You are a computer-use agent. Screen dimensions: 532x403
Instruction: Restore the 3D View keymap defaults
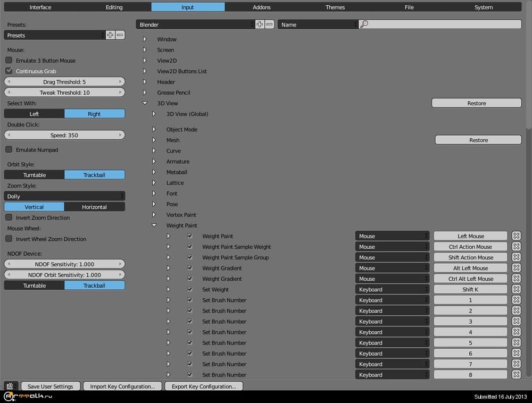pyautogui.click(x=476, y=103)
